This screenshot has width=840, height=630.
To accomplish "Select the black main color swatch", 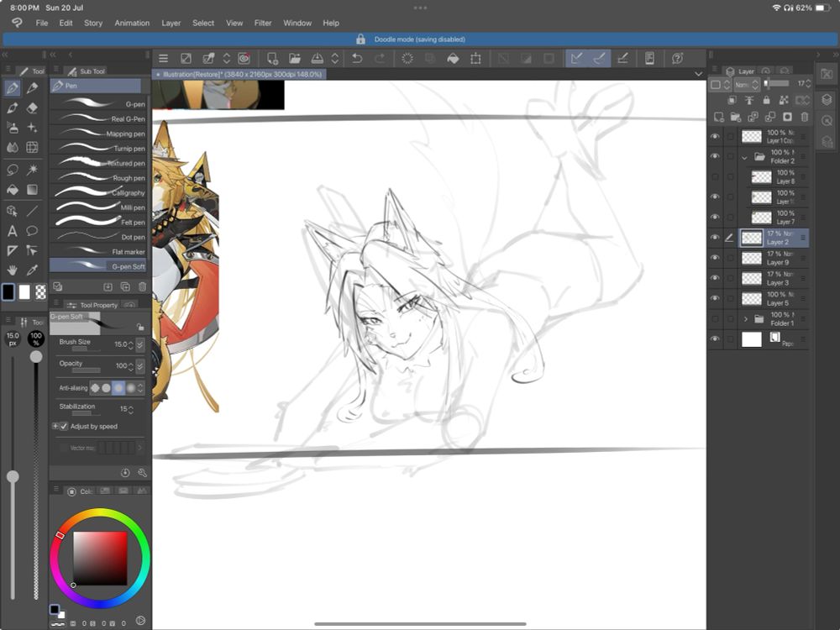I will (8, 292).
